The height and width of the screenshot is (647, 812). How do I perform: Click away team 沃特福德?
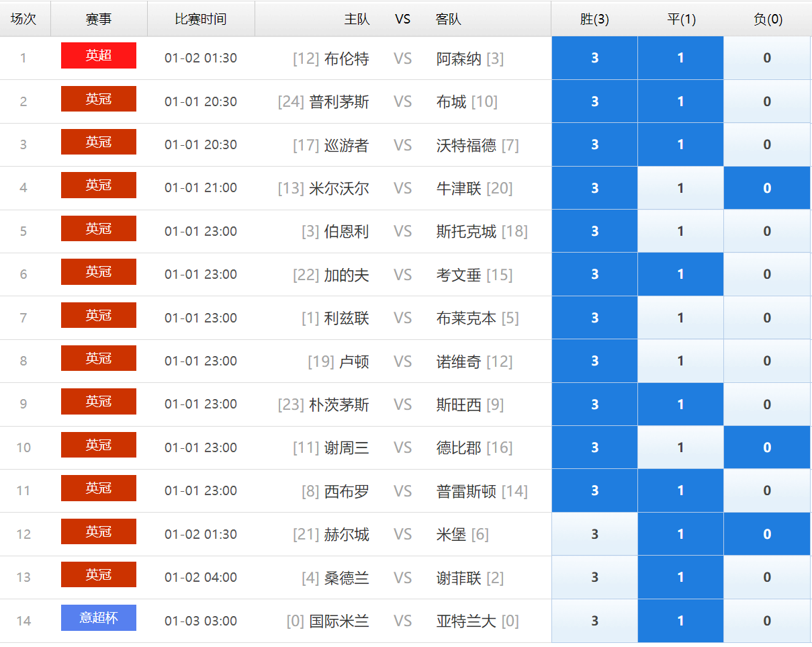point(467,145)
